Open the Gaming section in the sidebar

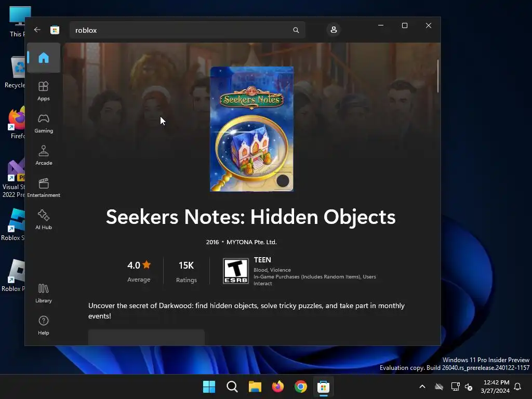[44, 123]
